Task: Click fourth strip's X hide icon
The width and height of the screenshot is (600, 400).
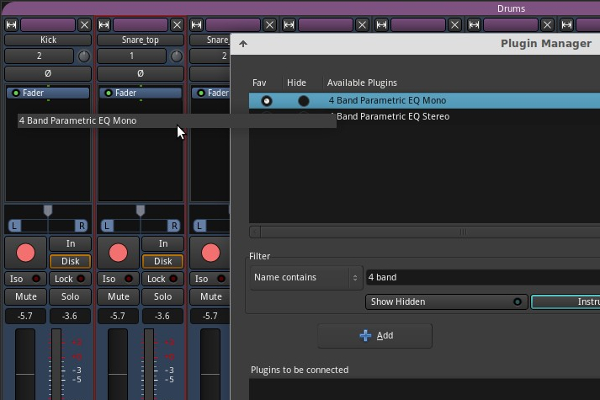Action: [362, 25]
